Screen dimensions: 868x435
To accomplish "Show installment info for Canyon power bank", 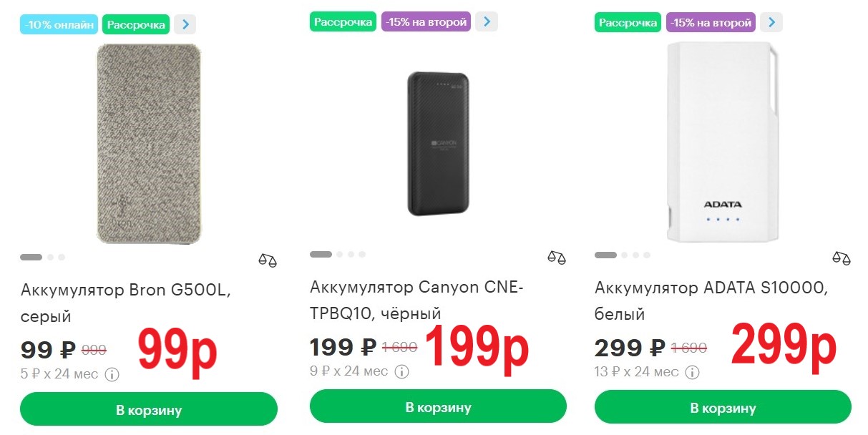I will click(402, 371).
